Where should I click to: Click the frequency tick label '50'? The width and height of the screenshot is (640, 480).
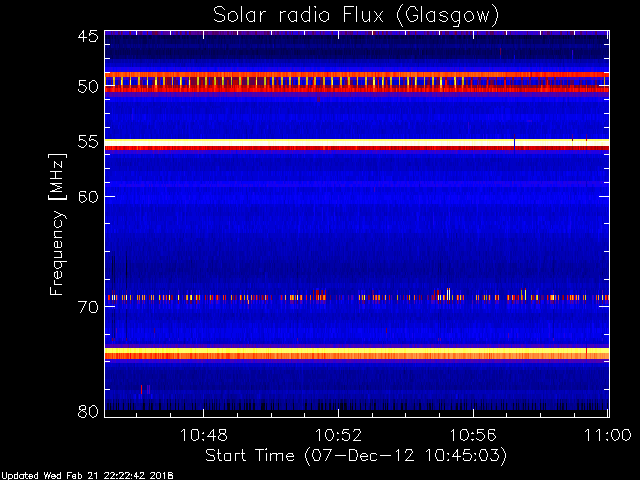(x=88, y=86)
